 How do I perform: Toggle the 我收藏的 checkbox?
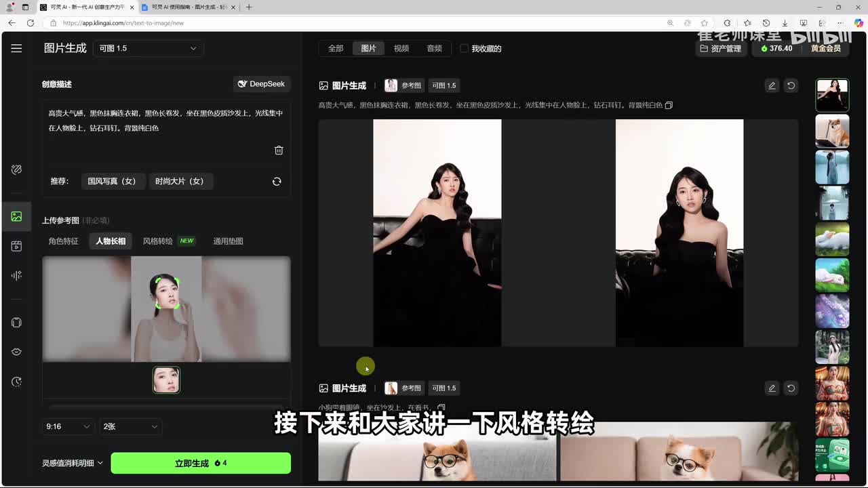click(x=464, y=48)
